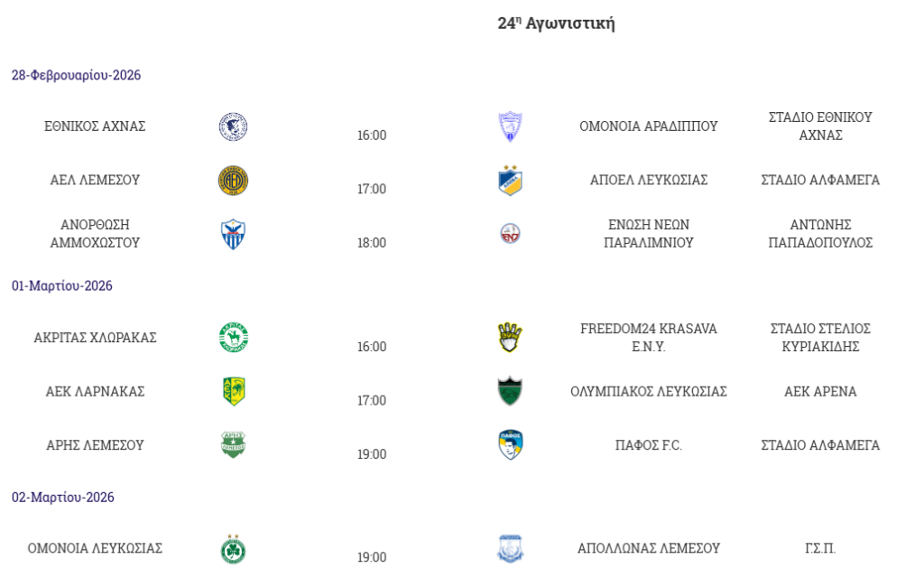924x587 pixels.
Task: Click the Enosi Neon Paralimniou crest
Action: click(x=511, y=234)
